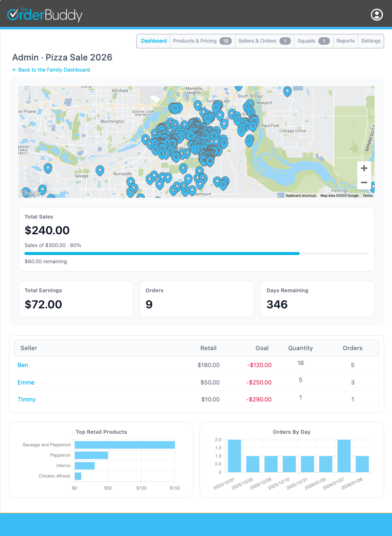Screen dimensions: 392x536
Task: Click the Total Sales progress bar
Action: (x=197, y=253)
